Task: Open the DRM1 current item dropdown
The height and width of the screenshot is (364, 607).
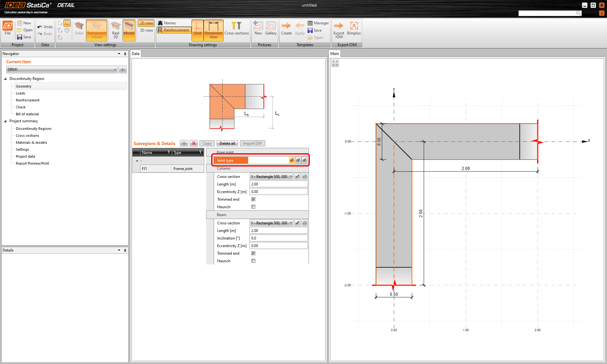Action: [115, 70]
